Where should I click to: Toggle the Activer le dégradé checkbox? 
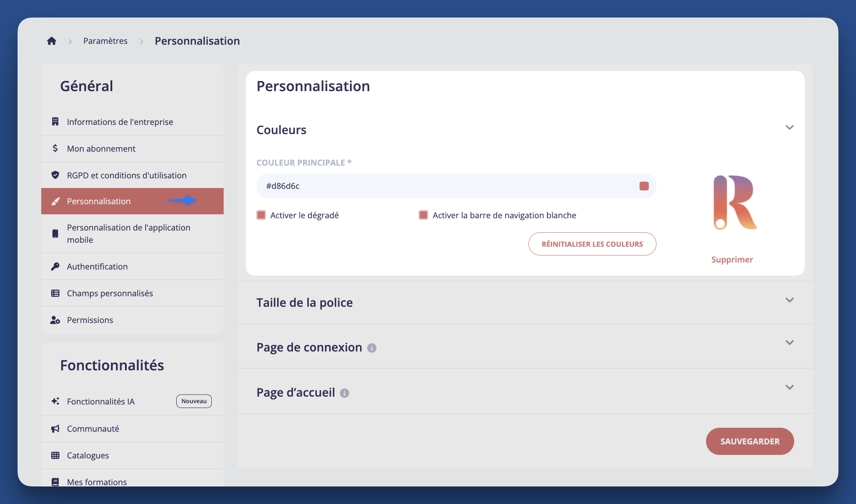click(261, 215)
